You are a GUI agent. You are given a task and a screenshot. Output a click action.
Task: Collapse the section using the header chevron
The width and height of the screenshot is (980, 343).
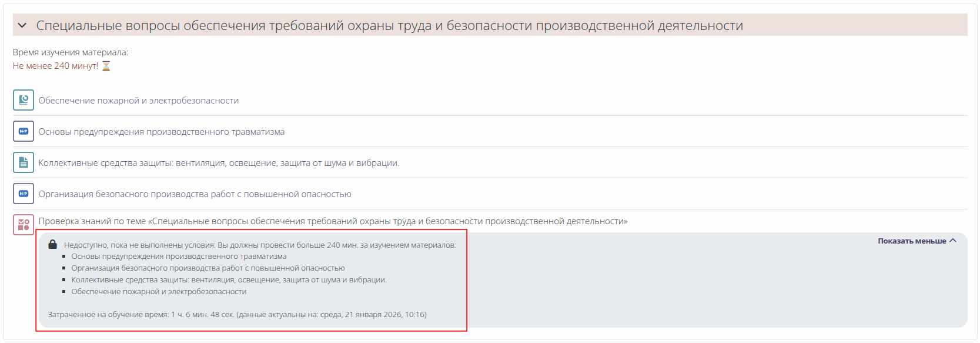(x=22, y=25)
